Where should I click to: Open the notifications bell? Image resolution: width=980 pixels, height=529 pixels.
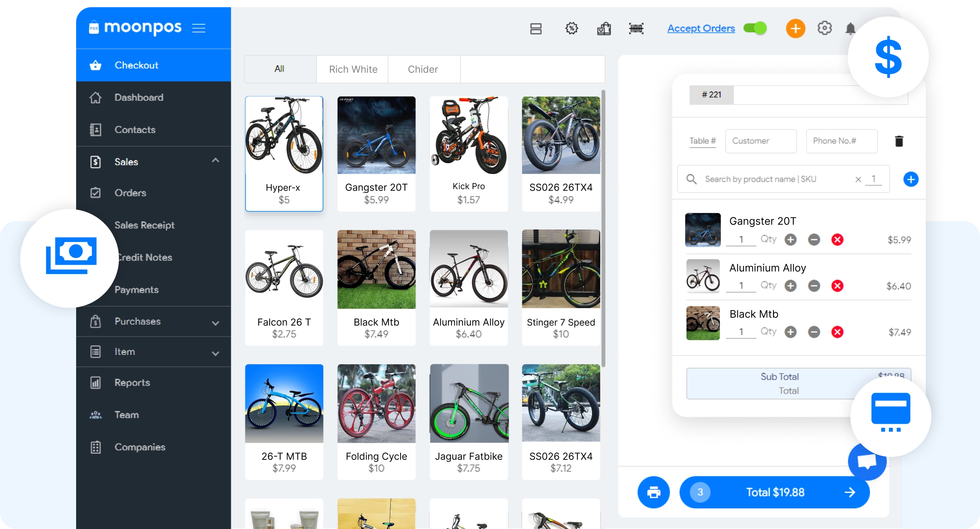pos(850,29)
